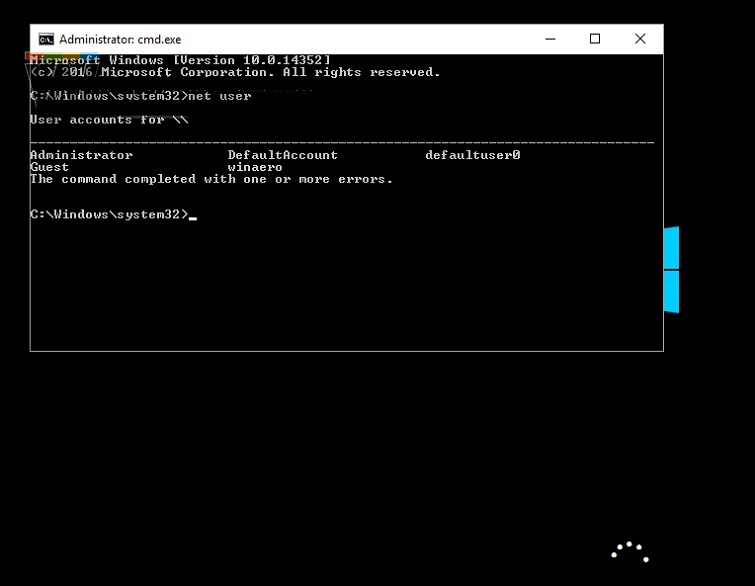
Task: Click the 'User accounts for \\' heading line
Action: [x=108, y=120]
